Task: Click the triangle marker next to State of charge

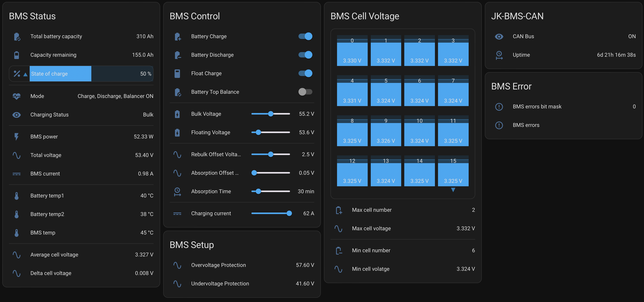Action: click(x=25, y=74)
